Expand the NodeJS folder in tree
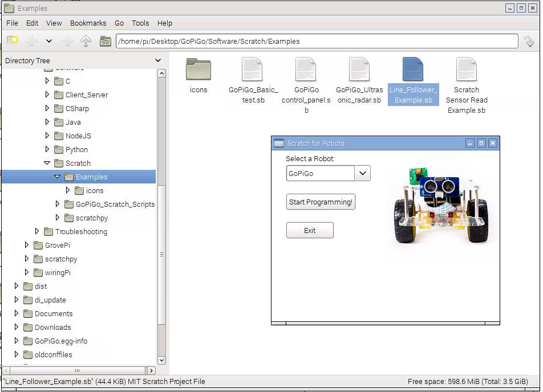Viewport: 543px width, 392px height. (x=47, y=136)
